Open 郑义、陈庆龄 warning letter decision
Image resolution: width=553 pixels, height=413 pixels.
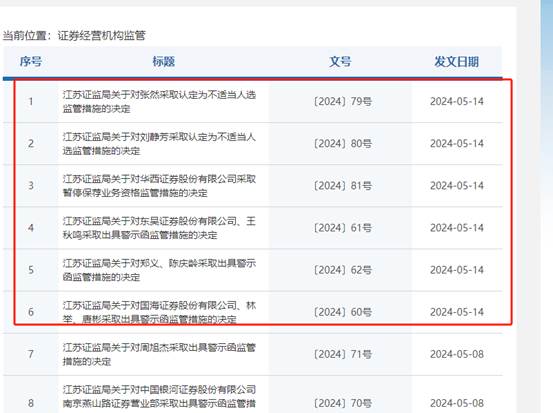(x=159, y=270)
